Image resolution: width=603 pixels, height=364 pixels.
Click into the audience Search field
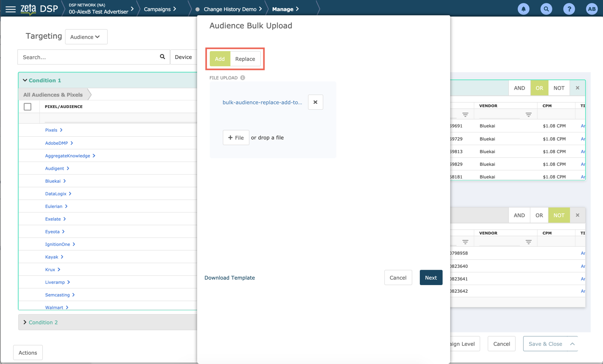pyautogui.click(x=89, y=57)
